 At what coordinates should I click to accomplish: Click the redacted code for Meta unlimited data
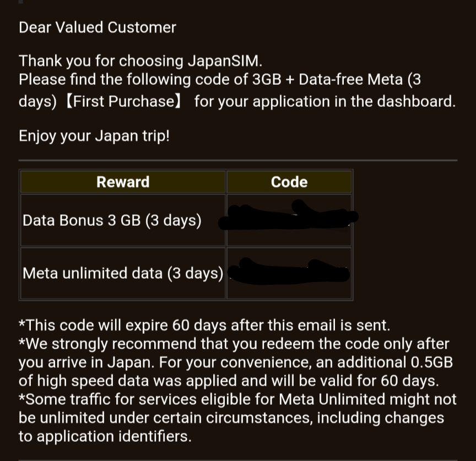[x=288, y=272]
